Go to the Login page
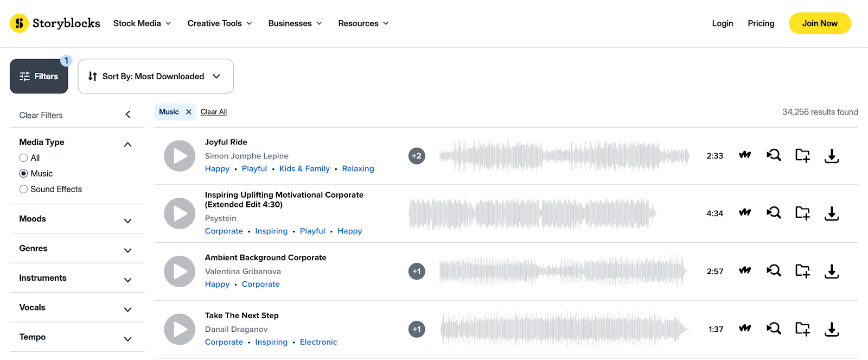 tap(723, 23)
